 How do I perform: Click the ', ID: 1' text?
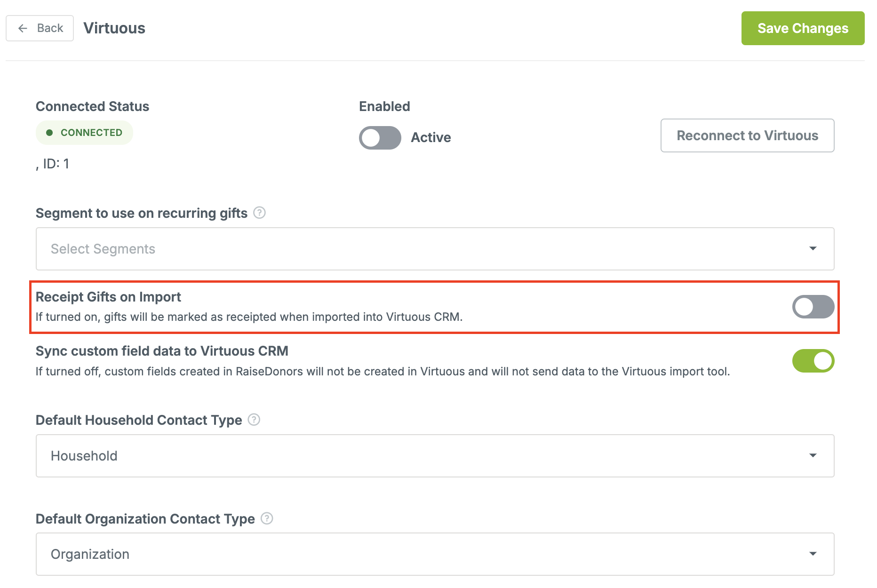click(52, 164)
